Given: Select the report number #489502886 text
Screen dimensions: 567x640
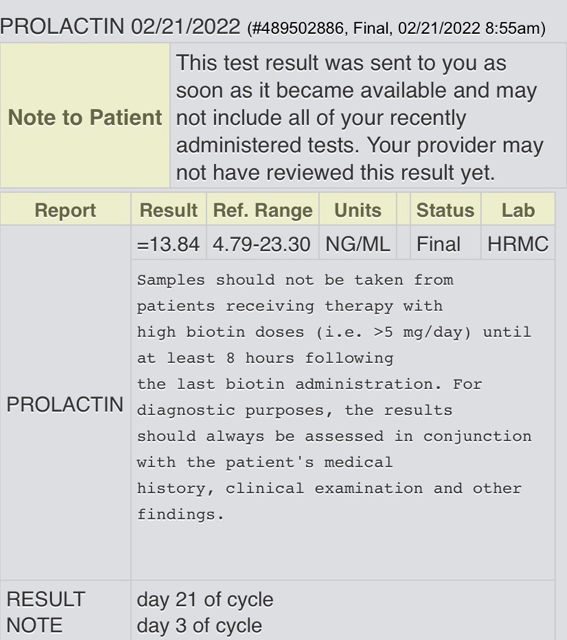Looking at the screenshot, I should tap(298, 28).
